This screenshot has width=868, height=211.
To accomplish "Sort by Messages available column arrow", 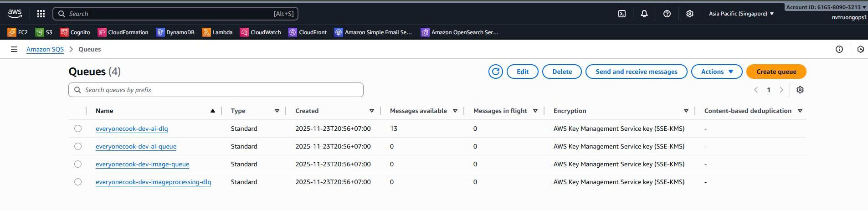I will 455,111.
